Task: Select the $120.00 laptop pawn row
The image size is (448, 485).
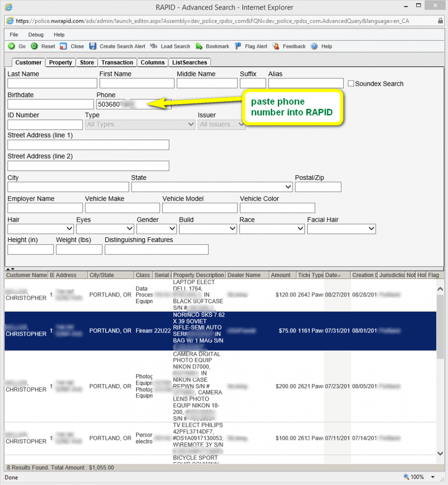Action: pos(220,295)
